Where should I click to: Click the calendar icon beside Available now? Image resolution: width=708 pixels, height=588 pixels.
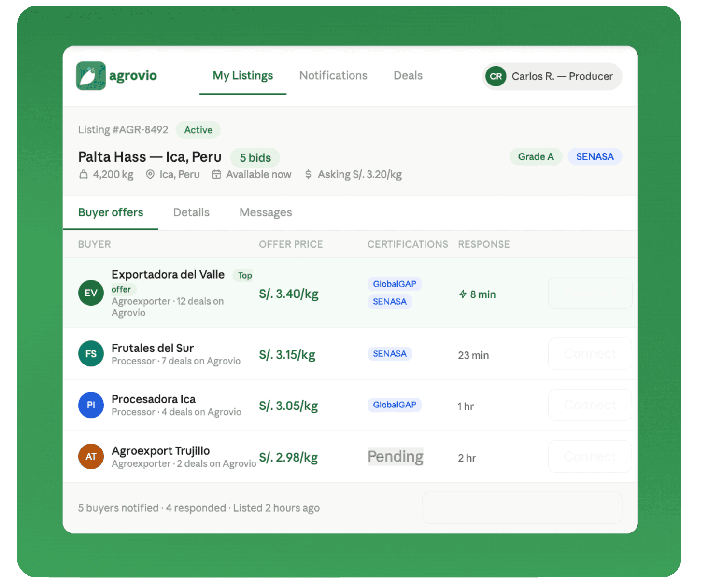click(216, 174)
